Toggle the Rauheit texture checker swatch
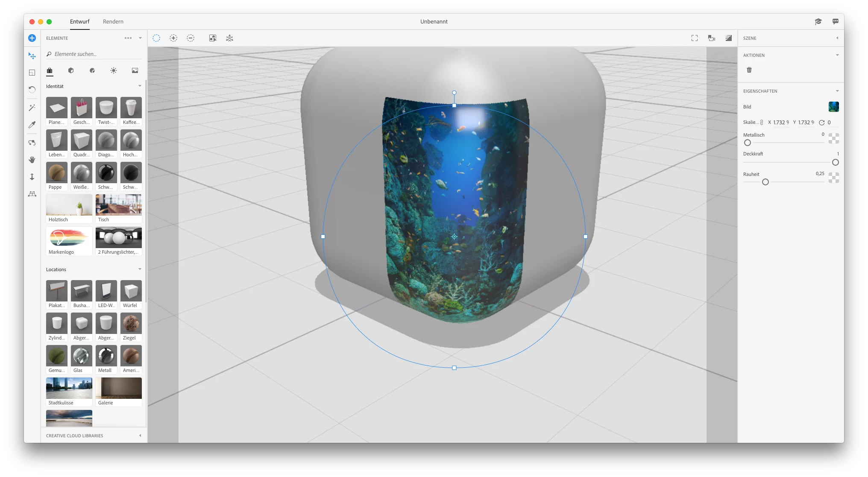This screenshot has height=477, width=868. coord(833,178)
